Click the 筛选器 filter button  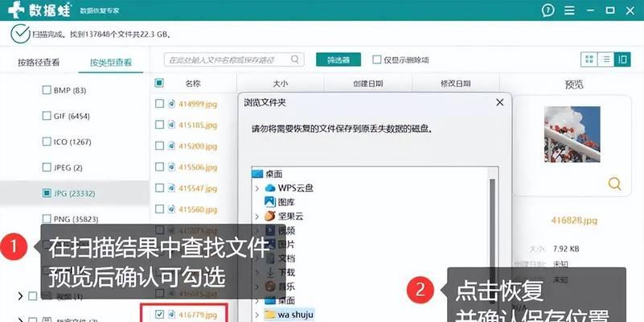point(338,60)
